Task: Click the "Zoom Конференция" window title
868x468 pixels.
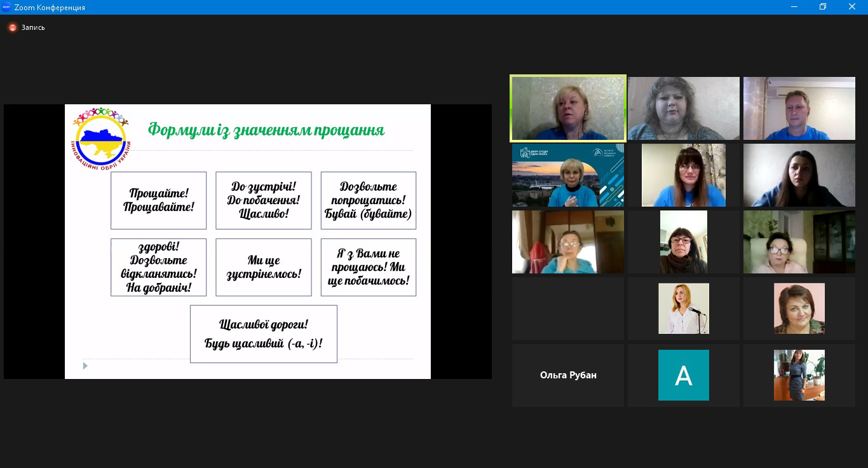Action: coord(50,8)
